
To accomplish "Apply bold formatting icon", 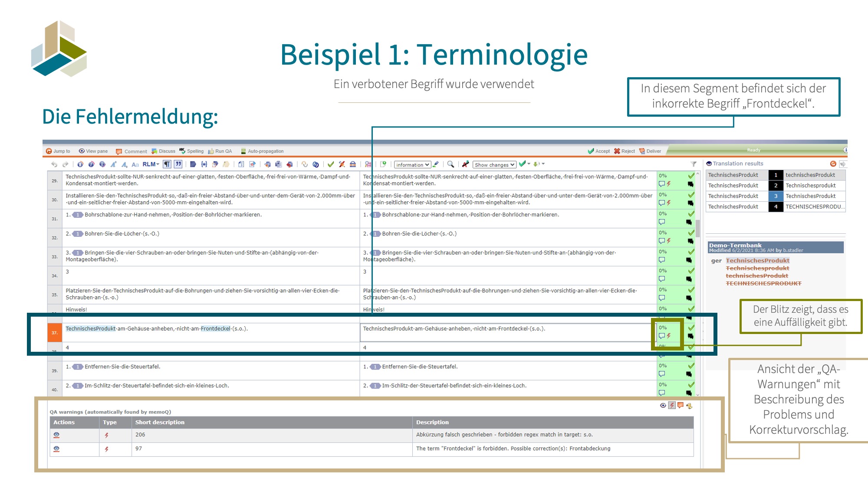I will pyautogui.click(x=80, y=164).
